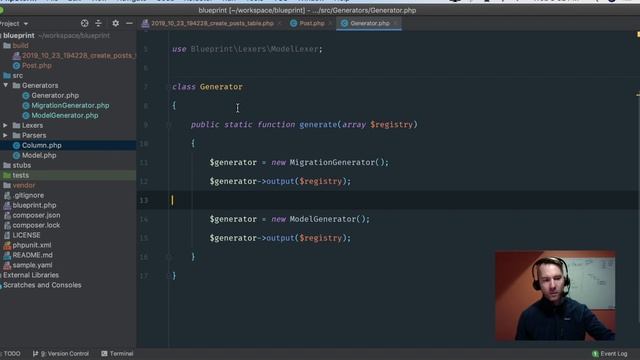Collapse the Generators folder arrow
This screenshot has height=360, width=640.
click(6, 85)
